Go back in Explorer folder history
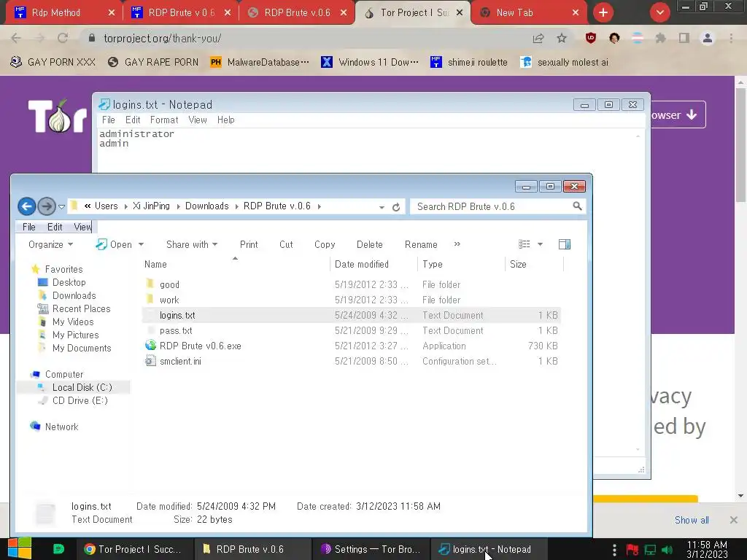This screenshot has width=747, height=560. pos(27,206)
